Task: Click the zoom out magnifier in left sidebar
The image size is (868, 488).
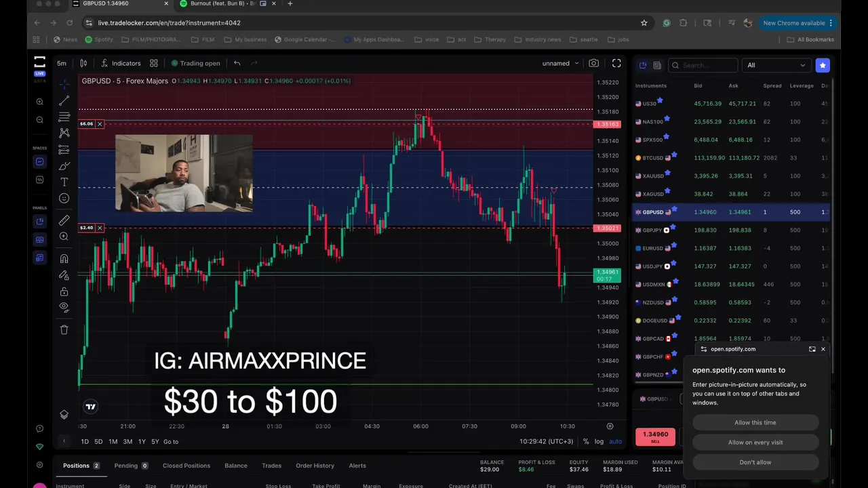Action: pyautogui.click(x=39, y=120)
